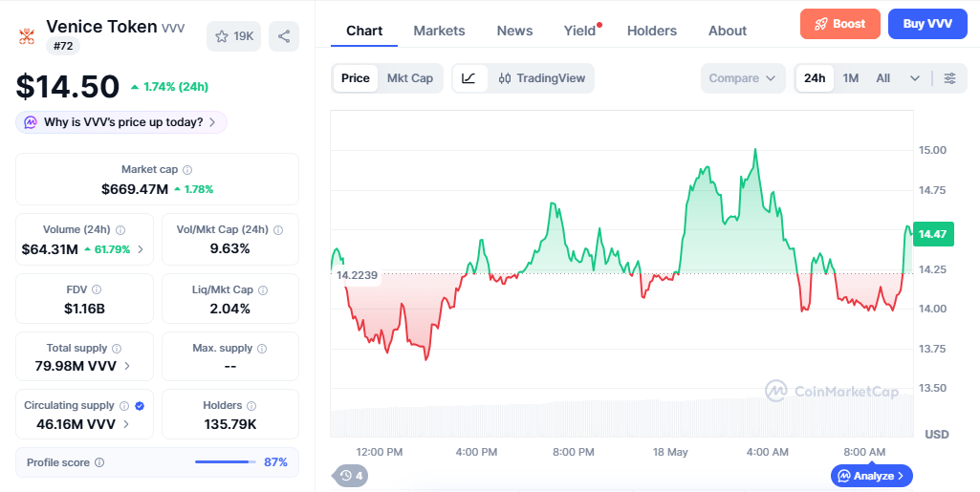Screen dimensions: 980x492
Task: Open the About tab
Action: click(x=728, y=31)
